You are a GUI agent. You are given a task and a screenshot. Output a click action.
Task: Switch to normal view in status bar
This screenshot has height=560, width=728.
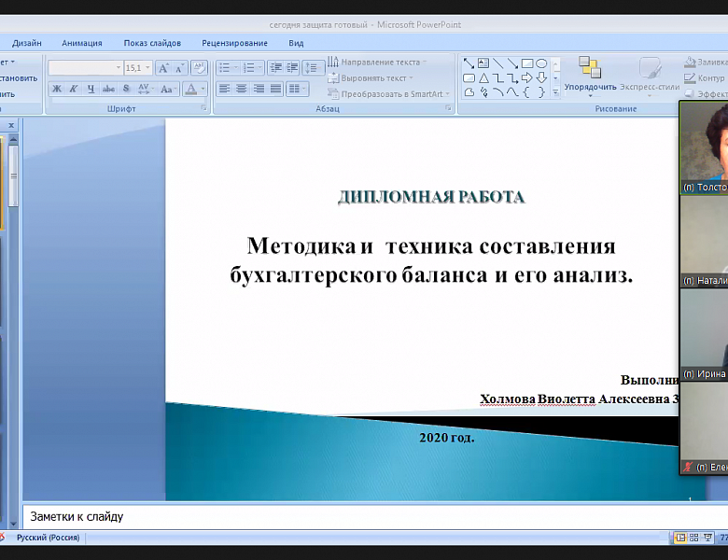(x=680, y=538)
